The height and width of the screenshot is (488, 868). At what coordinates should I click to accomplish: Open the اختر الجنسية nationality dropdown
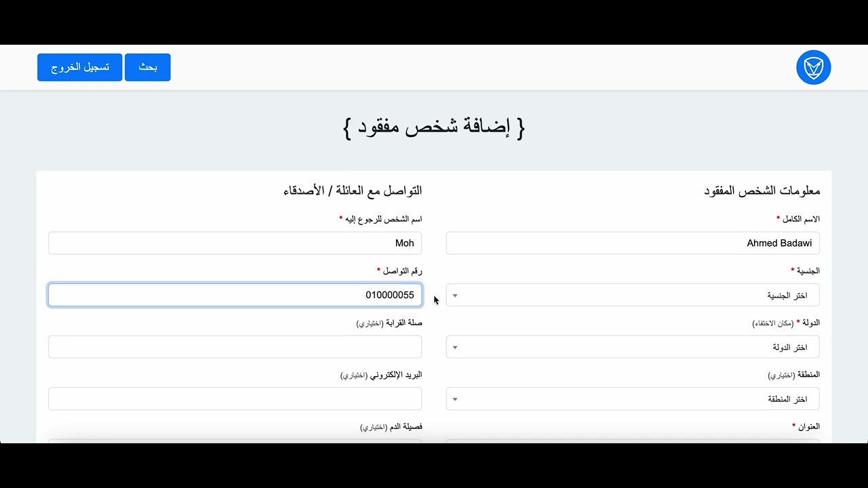pos(632,296)
